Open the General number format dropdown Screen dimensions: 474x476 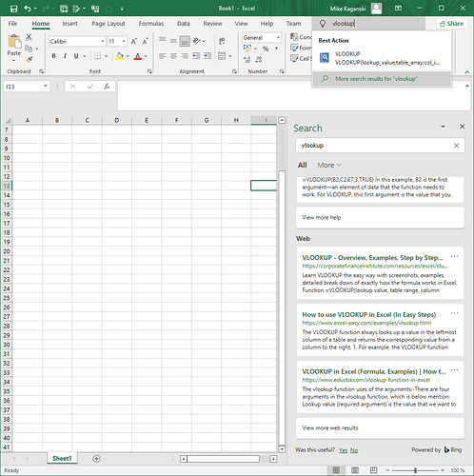coord(278,38)
